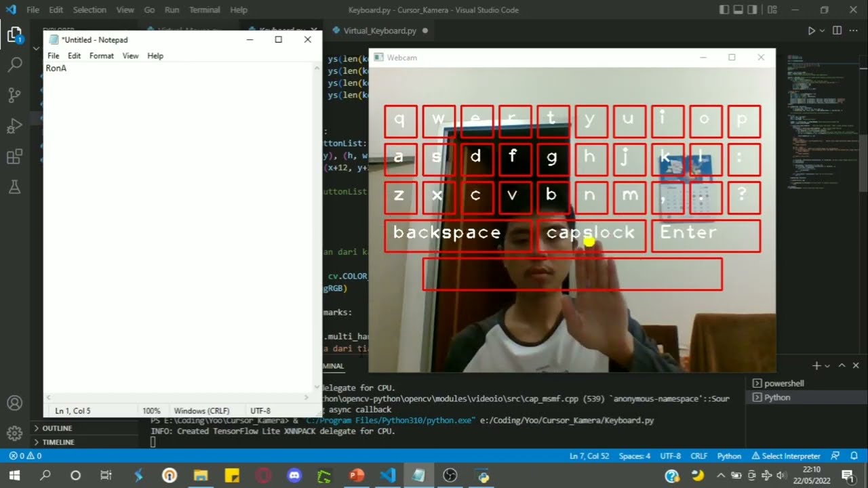Open VS Code notifications bell in status bar
The width and height of the screenshot is (868, 488).
tap(854, 456)
